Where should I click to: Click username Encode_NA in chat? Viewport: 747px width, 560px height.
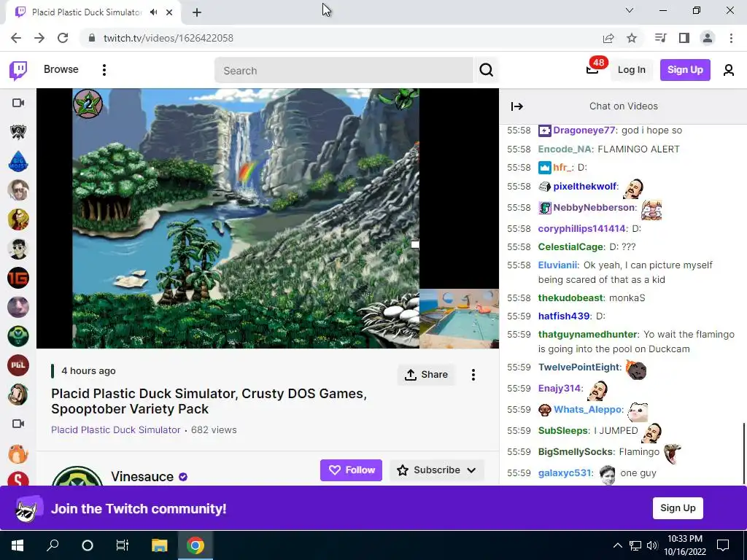tap(565, 149)
